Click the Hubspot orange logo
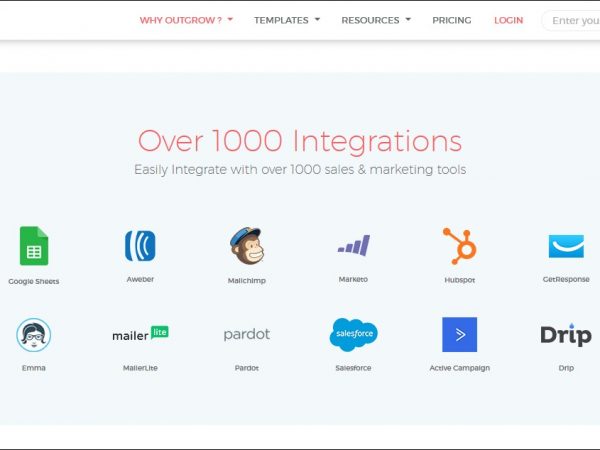The width and height of the screenshot is (600, 450). (460, 246)
